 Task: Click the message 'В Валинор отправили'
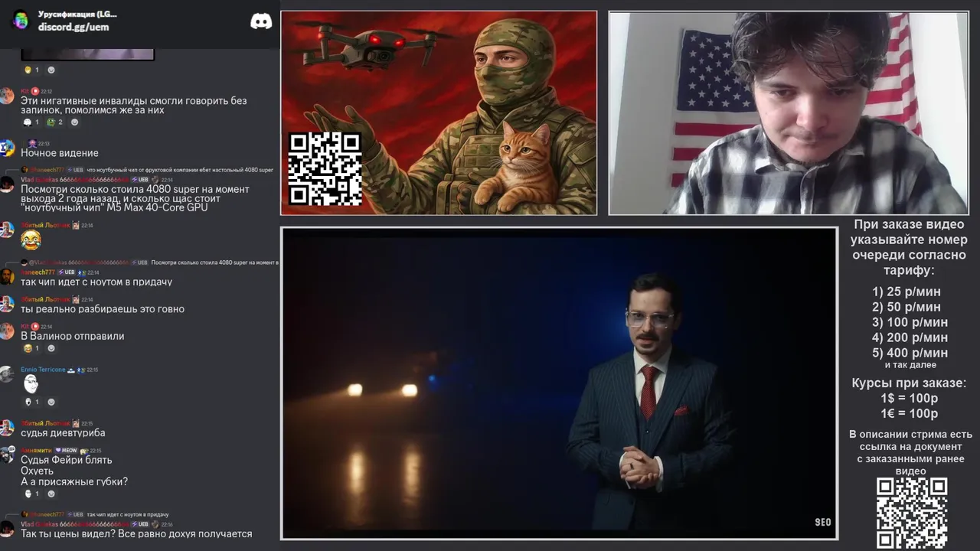[x=72, y=336]
